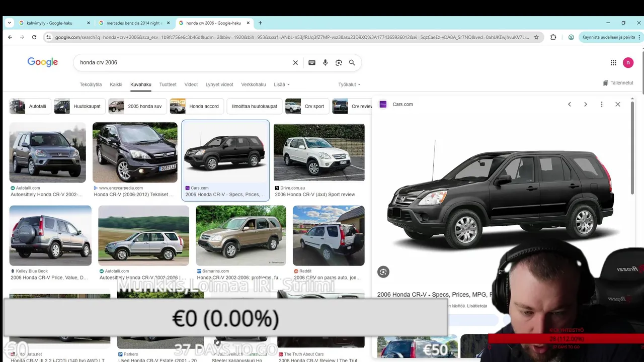This screenshot has width=644, height=362.
Task: Open the Google apps grid icon
Action: [x=613, y=63]
